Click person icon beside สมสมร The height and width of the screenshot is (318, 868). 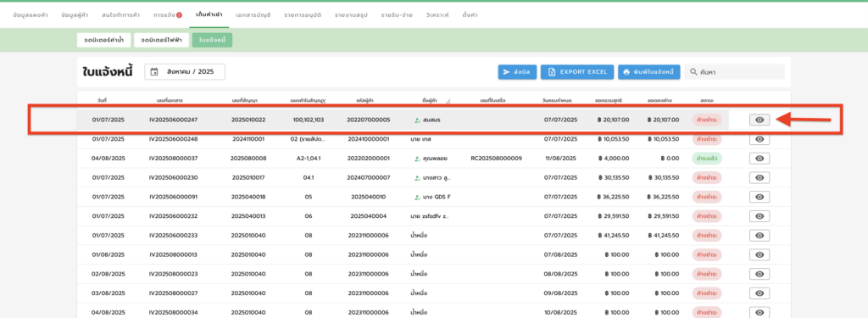pos(417,120)
